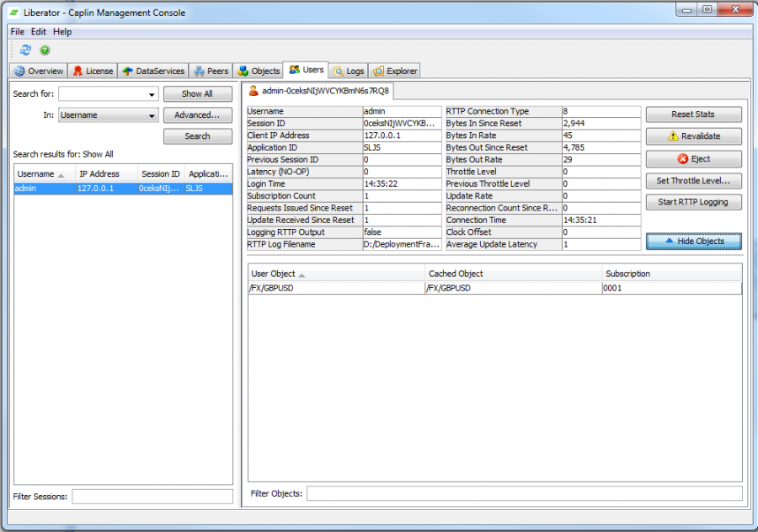Click the Client IP Address value 127.0.0.1
Viewport: 758px width, 532px height.
pos(403,136)
